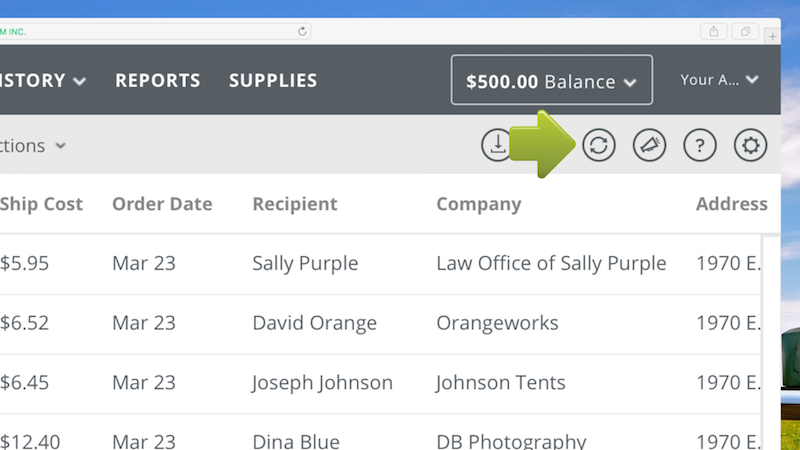The width and height of the screenshot is (800, 450).
Task: Sort by the Order Date column header
Action: pyautogui.click(x=162, y=204)
